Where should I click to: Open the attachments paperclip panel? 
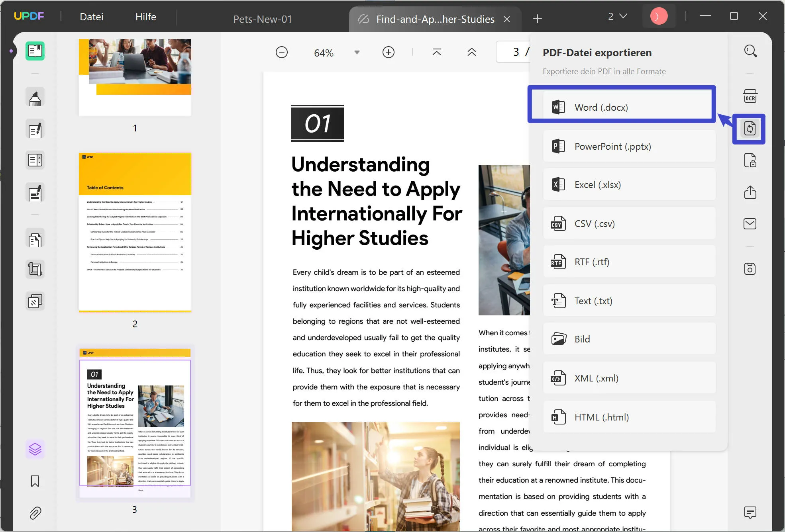[35, 513]
